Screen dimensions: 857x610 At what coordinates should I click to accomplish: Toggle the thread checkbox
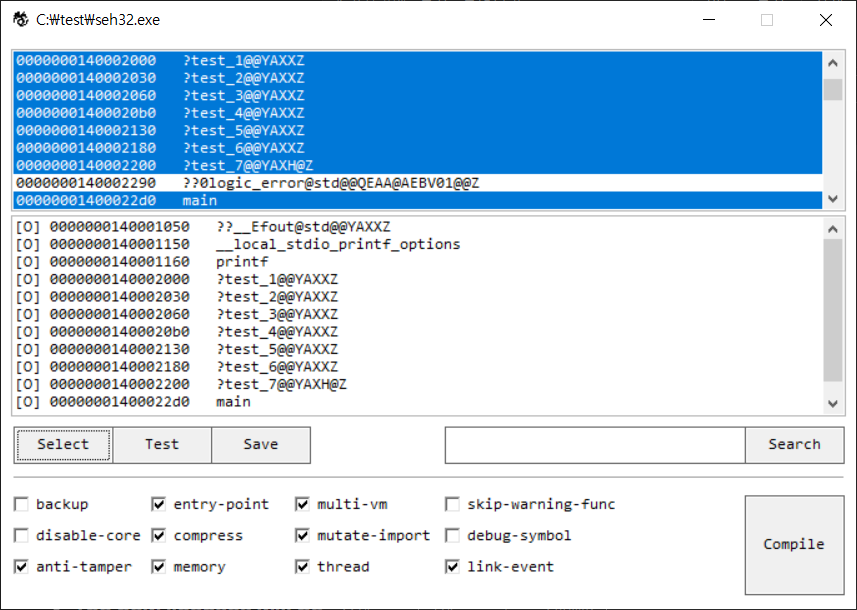pyautogui.click(x=302, y=566)
